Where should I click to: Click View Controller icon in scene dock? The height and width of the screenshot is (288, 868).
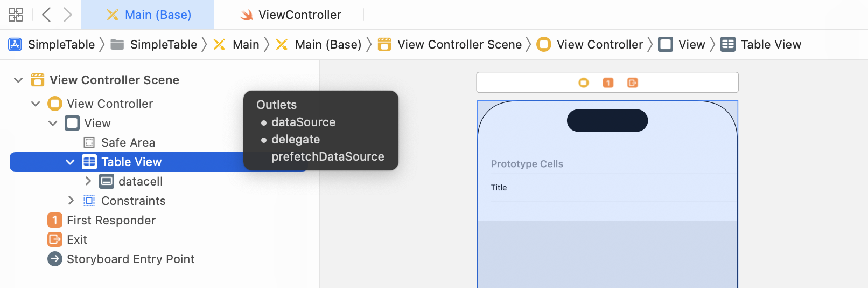coord(584,83)
